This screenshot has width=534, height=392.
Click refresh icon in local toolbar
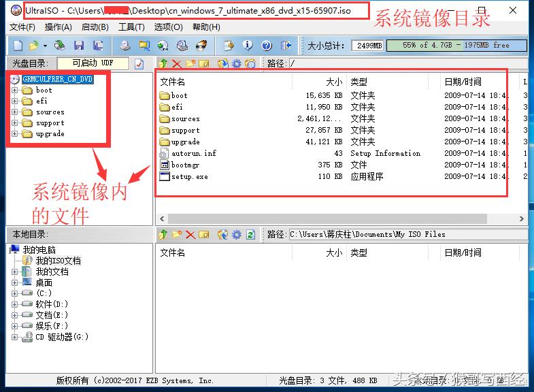tap(250, 234)
